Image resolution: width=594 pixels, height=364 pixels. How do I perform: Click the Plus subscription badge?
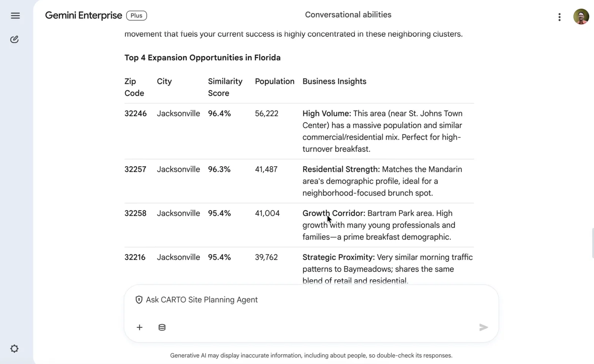tap(136, 16)
